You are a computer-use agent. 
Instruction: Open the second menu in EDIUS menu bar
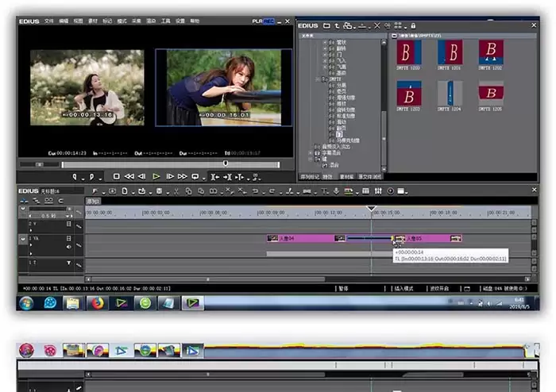(64, 21)
